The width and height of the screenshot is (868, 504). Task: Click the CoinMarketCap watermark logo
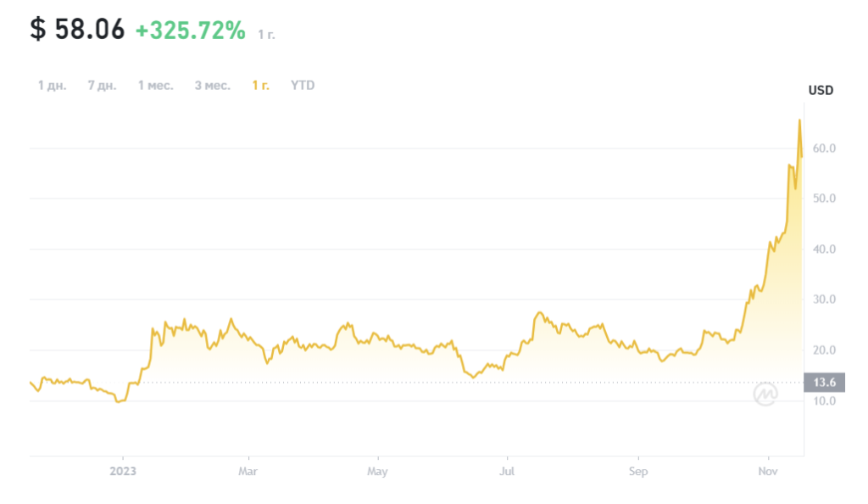coord(765,394)
